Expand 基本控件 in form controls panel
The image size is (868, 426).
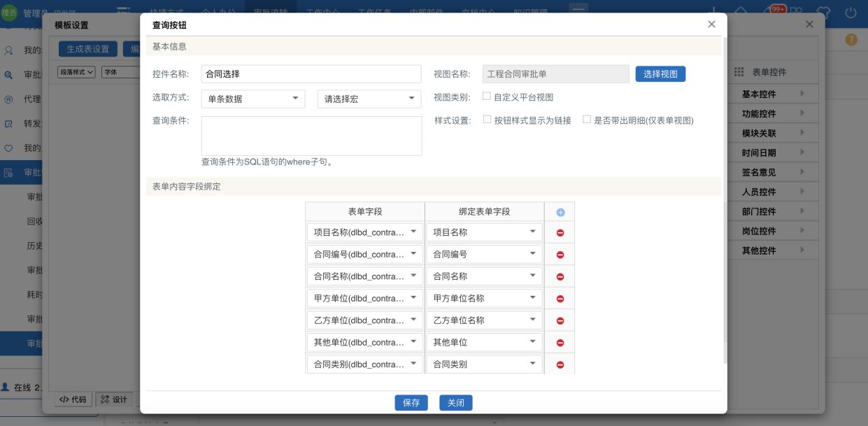coord(772,94)
